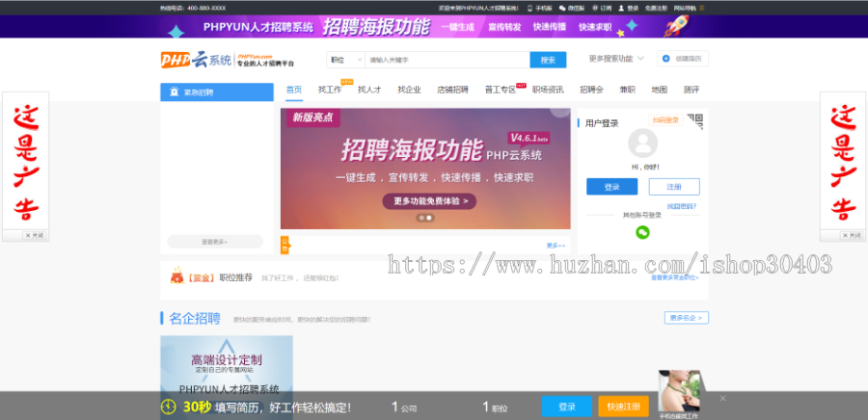Click the 创建简历 button
This screenshot has width=868, height=420.
pos(683,59)
